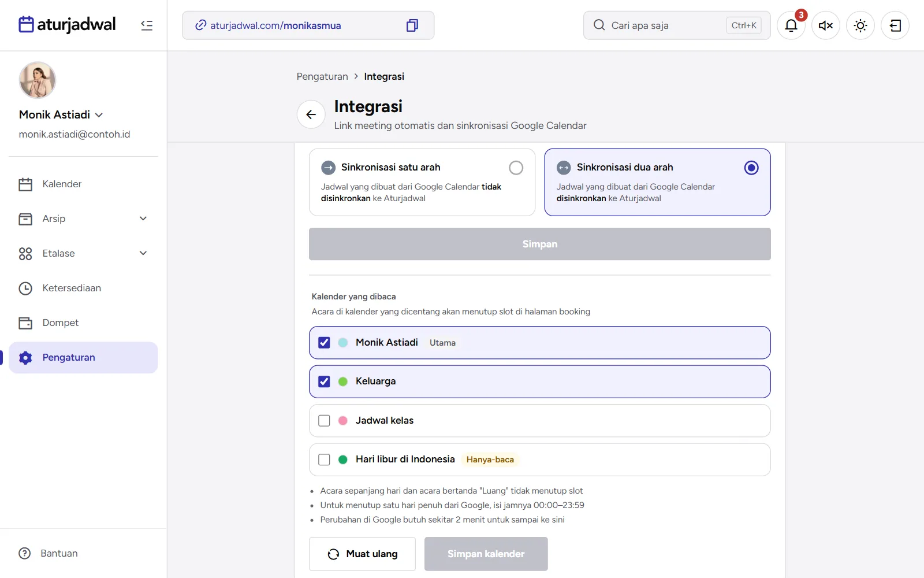Click the Dompet wallet icon
The image size is (924, 578).
pyautogui.click(x=25, y=323)
